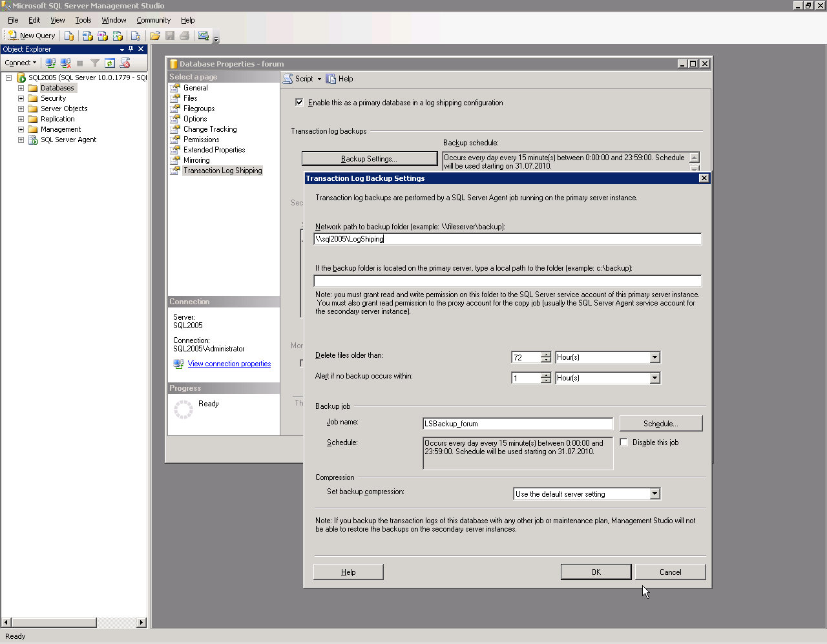Image resolution: width=827 pixels, height=644 pixels.
Task: Open the General properties page
Action: [x=195, y=88]
